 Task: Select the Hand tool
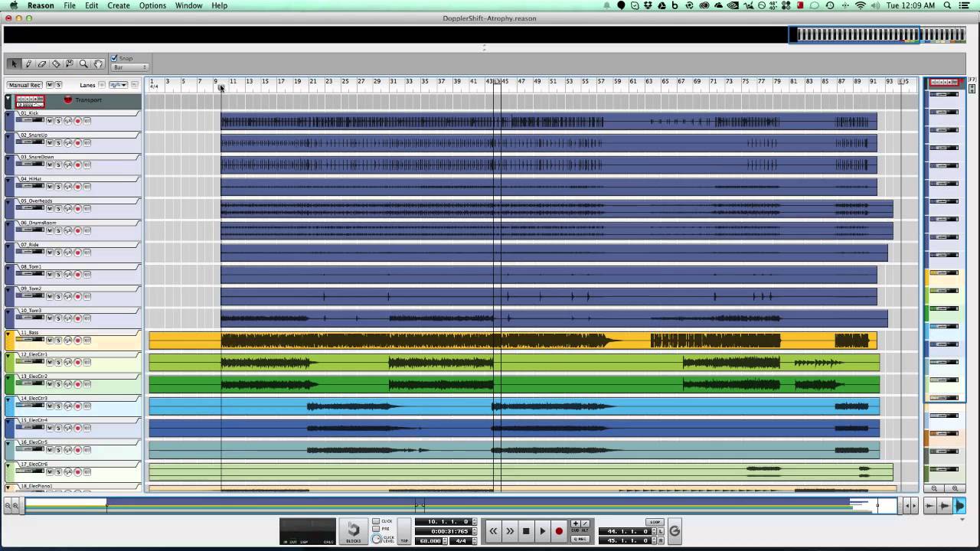[98, 64]
